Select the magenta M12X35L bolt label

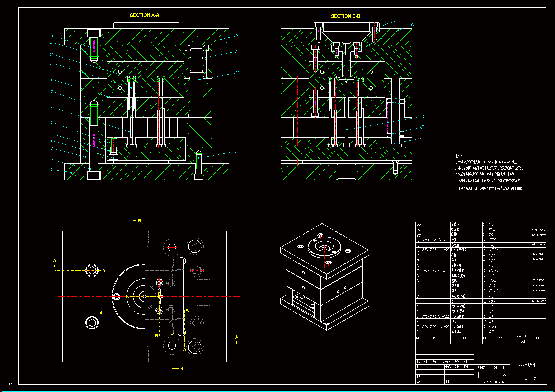(x=94, y=46)
